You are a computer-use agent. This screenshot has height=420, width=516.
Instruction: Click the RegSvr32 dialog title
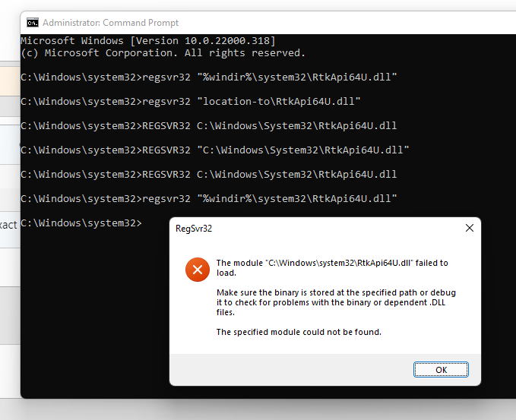pos(194,229)
